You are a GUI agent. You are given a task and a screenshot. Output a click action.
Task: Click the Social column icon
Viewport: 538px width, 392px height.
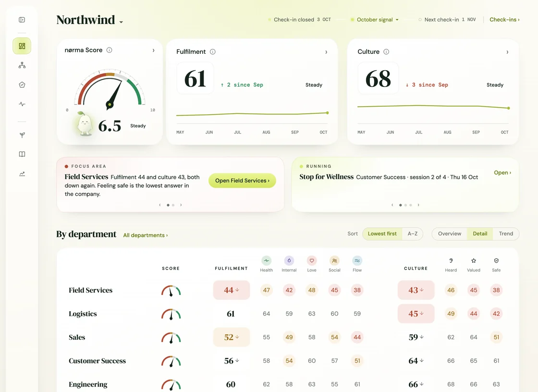point(334,260)
